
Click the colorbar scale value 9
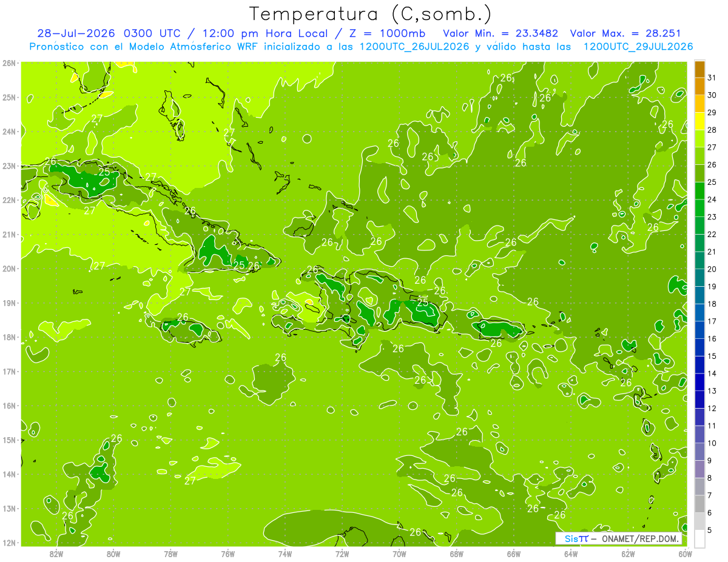(710, 461)
